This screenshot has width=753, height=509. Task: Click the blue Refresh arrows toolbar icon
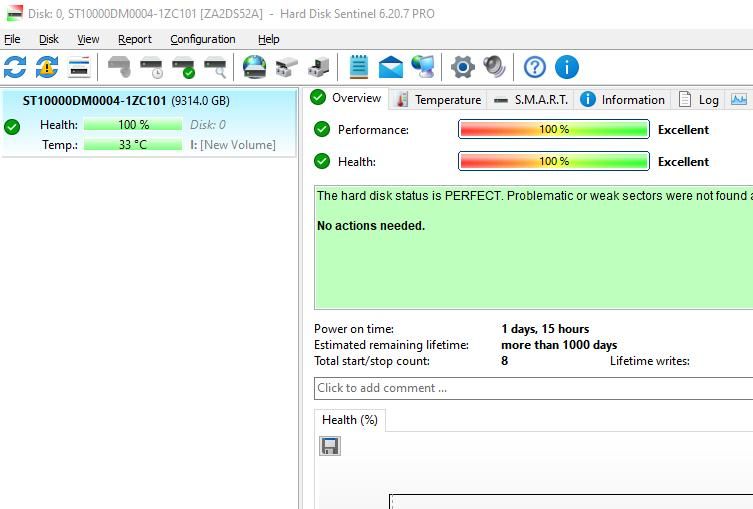click(15, 67)
